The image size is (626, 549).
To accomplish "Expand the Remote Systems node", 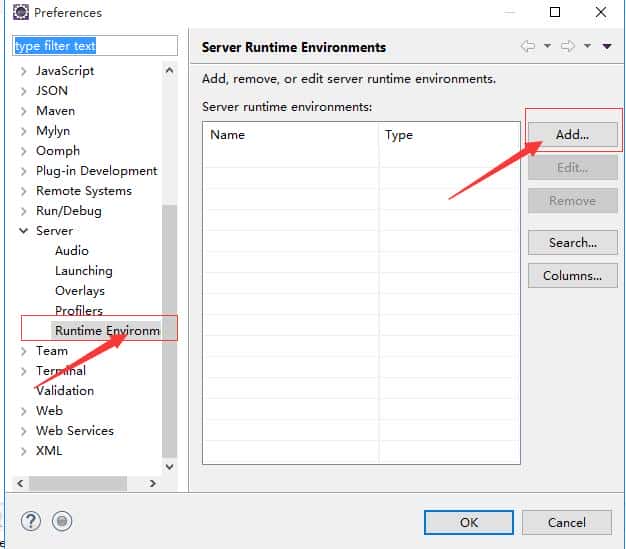I will pyautogui.click(x=24, y=191).
